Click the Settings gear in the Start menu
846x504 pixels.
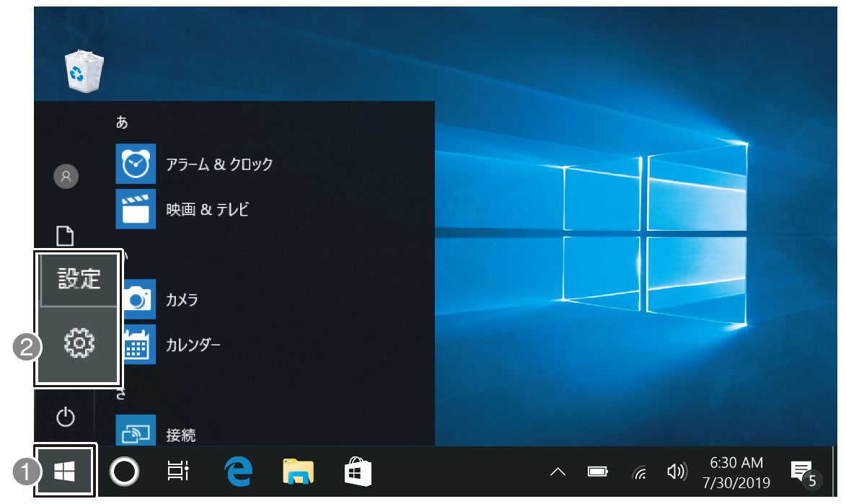pyautogui.click(x=79, y=344)
